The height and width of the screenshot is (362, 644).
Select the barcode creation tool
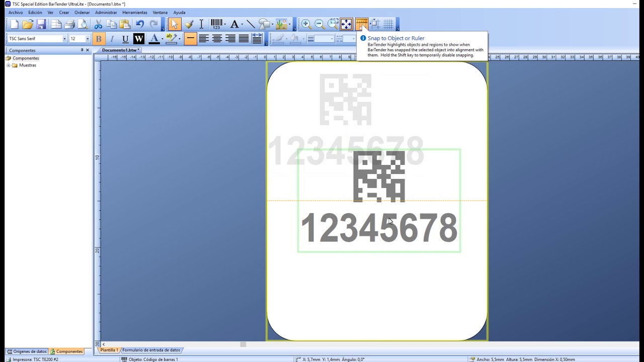point(216,24)
